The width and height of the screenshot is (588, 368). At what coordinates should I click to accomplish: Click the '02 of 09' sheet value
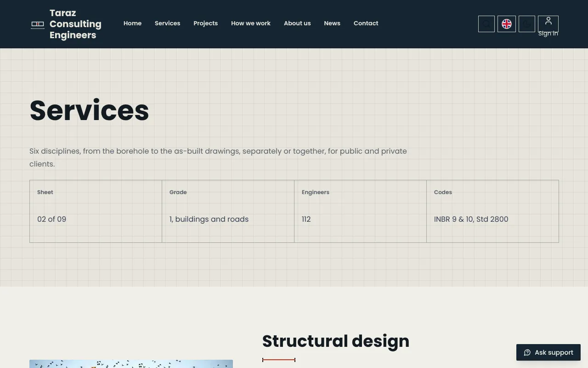point(51,219)
